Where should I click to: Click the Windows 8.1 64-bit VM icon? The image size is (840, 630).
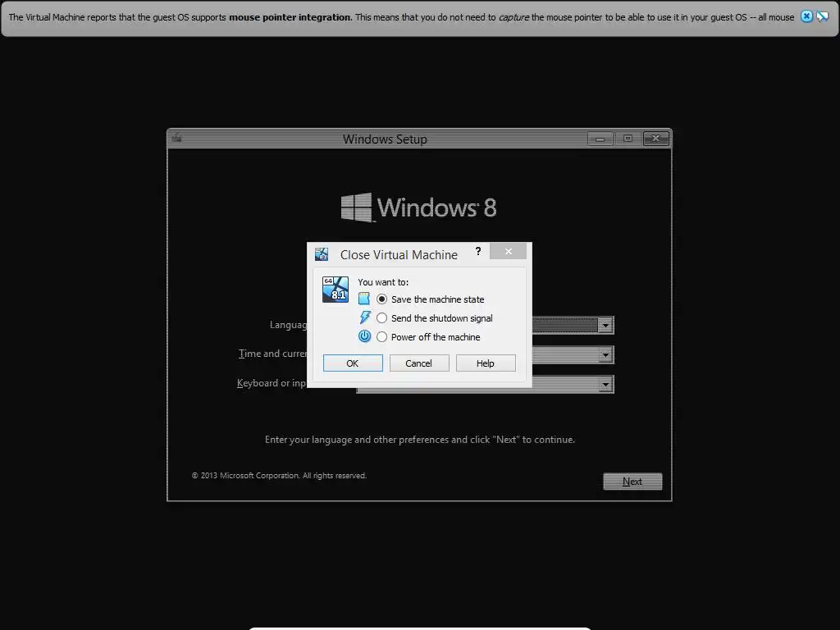pos(336,290)
